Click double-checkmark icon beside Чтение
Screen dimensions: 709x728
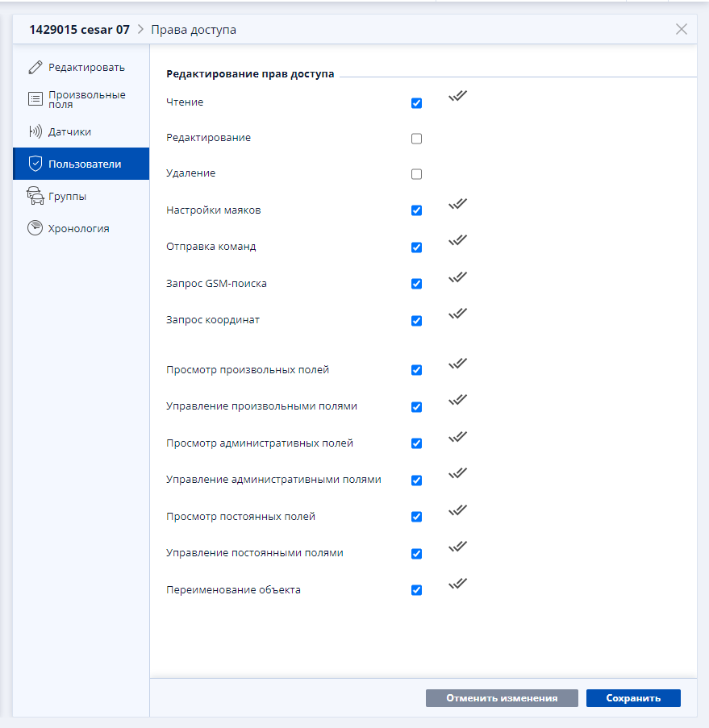click(x=457, y=96)
